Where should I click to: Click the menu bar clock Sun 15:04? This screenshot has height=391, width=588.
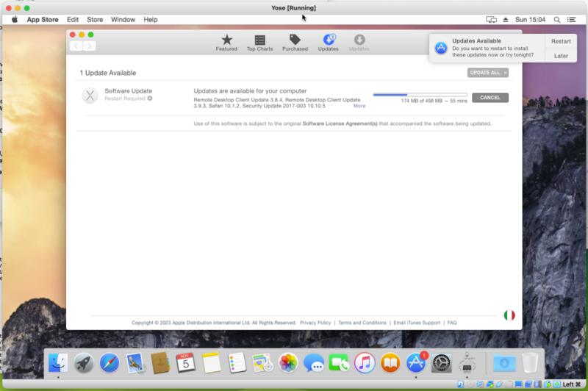(530, 20)
